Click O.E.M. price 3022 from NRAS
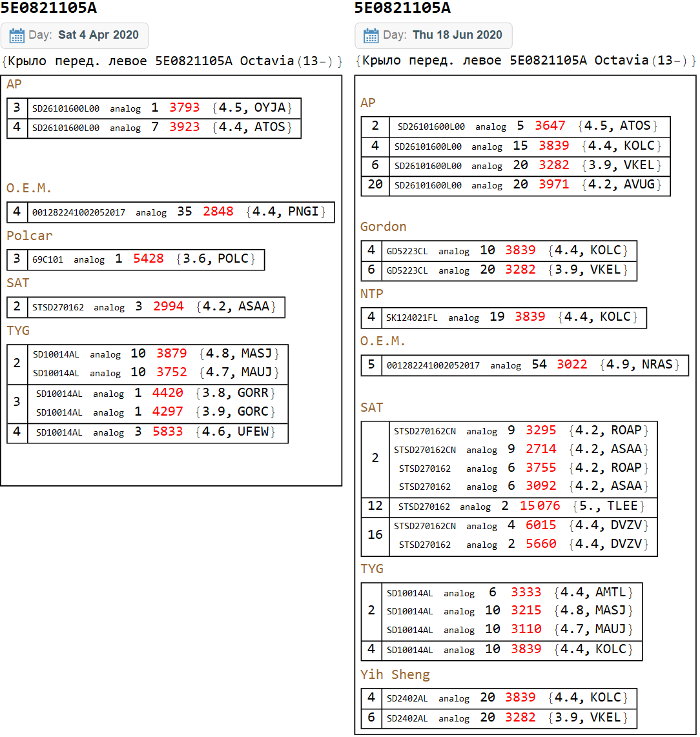This screenshot has height=737, width=700. click(572, 365)
